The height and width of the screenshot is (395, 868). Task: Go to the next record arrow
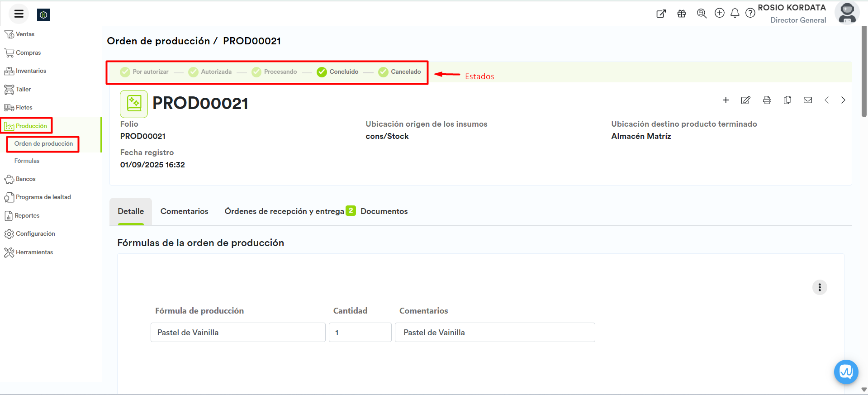coord(843,100)
